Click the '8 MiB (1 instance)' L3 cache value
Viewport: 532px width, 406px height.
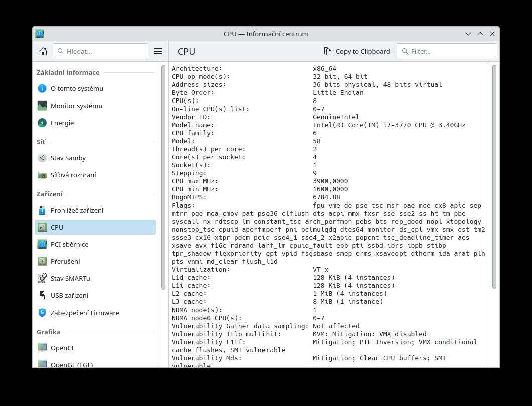pyautogui.click(x=348, y=301)
